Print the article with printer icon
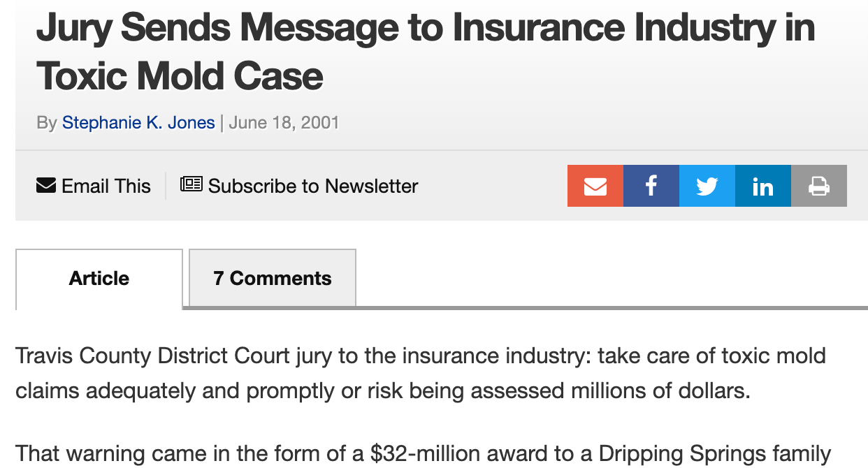868x468 pixels. [x=818, y=186]
